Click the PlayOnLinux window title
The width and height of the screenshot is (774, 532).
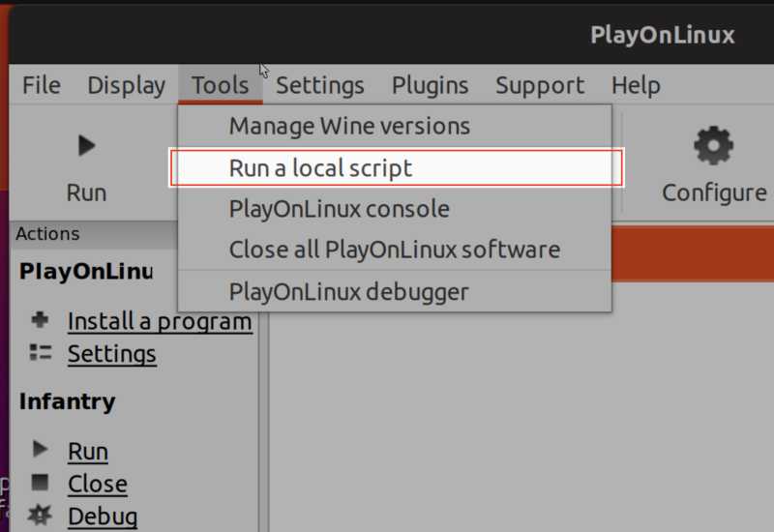coord(663,35)
